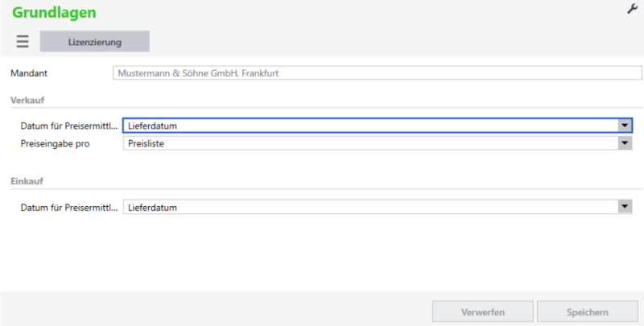Click the Verkauf Datum für Preisermittlung label
This screenshot has width=644, height=326.
pyautogui.click(x=69, y=126)
